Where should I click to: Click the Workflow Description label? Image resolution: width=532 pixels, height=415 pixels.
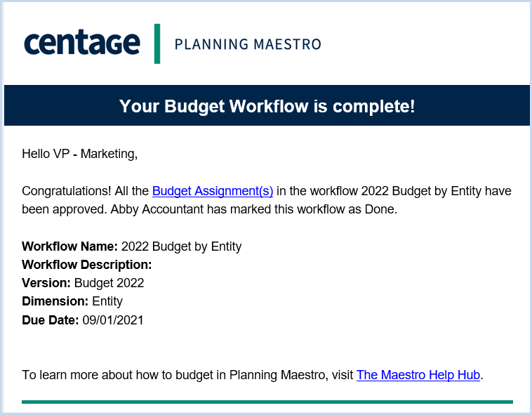click(x=87, y=265)
